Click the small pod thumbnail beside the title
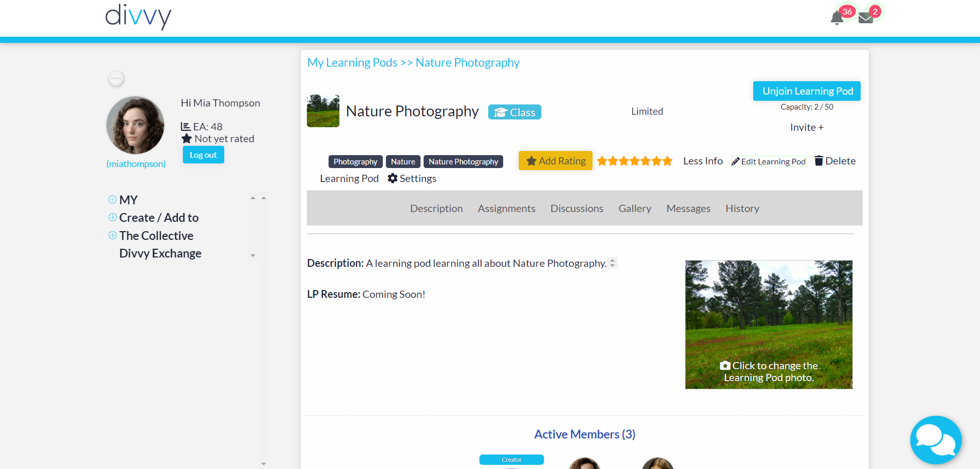980x469 pixels. [323, 111]
